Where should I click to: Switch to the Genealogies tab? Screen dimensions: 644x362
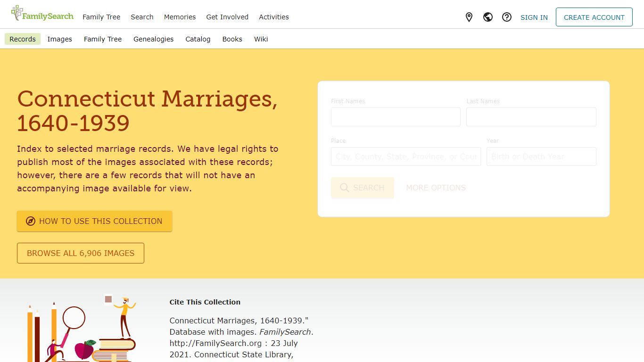[x=154, y=39]
